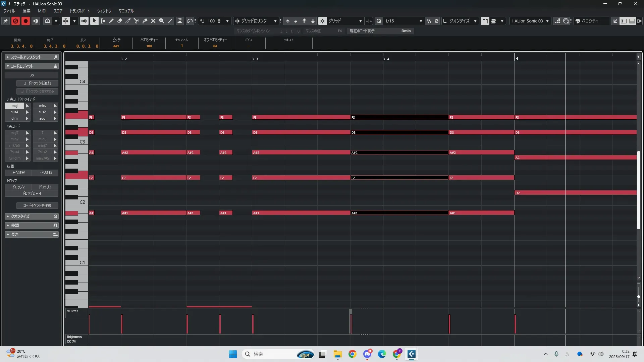Select the Split scissors tool
Screen dimensions: 644x362
coord(136,21)
